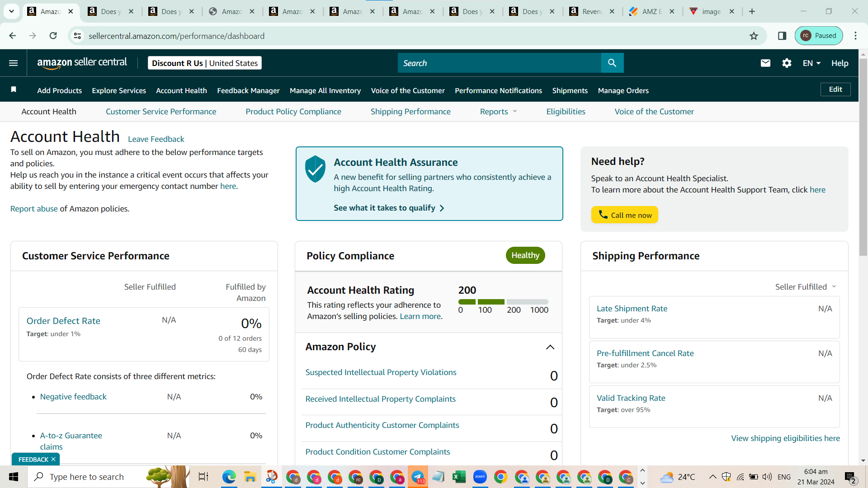View site information icon in the address bar
Viewport: 868px width, 488px height.
tap(78, 36)
